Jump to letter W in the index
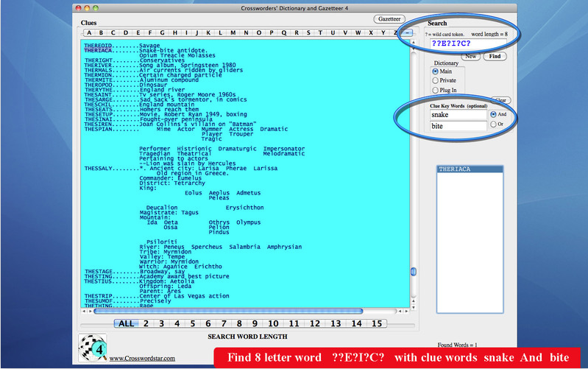The image size is (588, 369). tap(358, 32)
